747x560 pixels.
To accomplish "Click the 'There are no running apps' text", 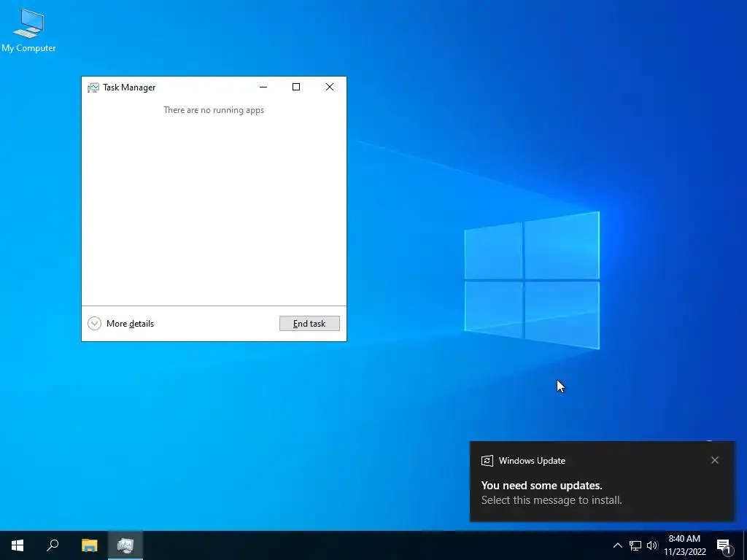I will 214,110.
